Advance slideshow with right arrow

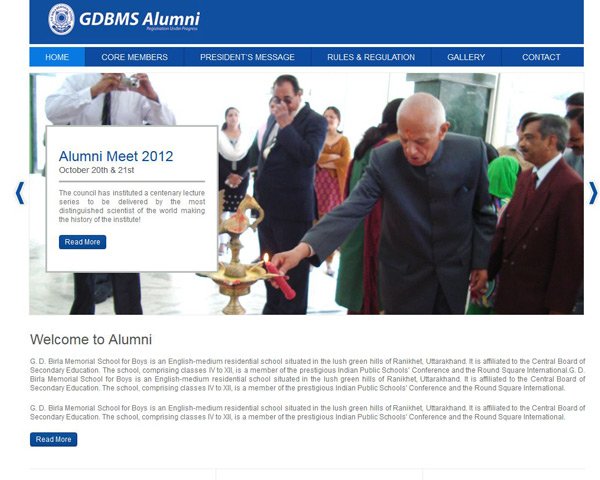[592, 193]
